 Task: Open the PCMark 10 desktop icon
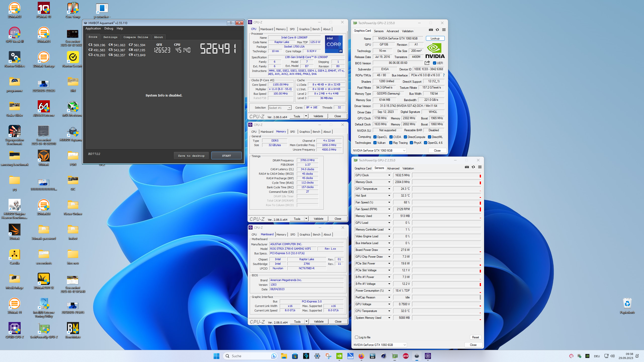pos(44,10)
